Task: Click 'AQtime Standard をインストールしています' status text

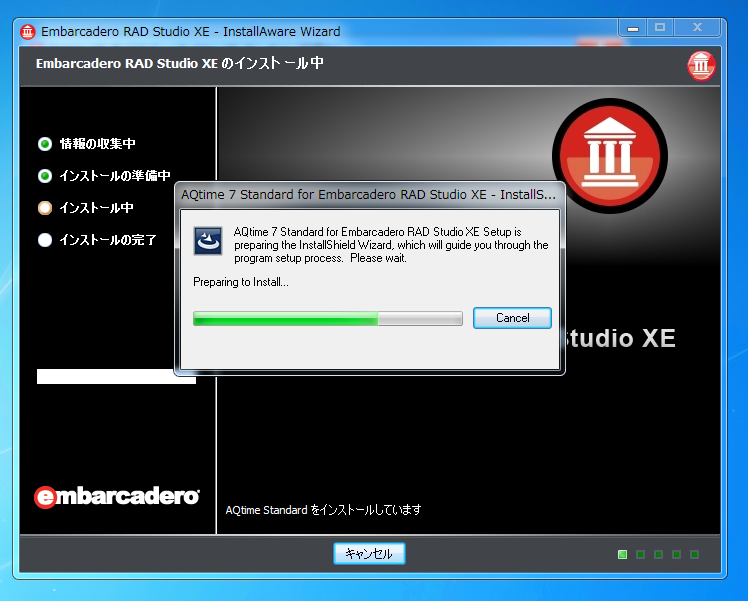Action: [323, 510]
